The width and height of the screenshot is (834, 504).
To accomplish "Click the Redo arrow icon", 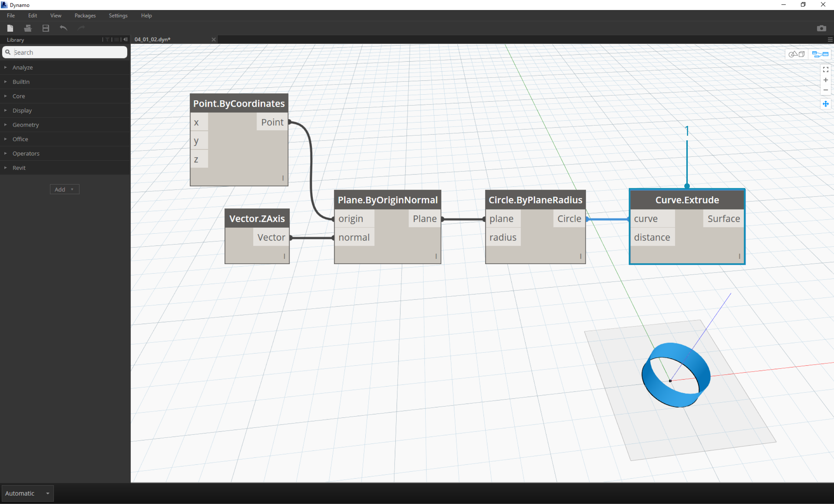I will tap(81, 28).
